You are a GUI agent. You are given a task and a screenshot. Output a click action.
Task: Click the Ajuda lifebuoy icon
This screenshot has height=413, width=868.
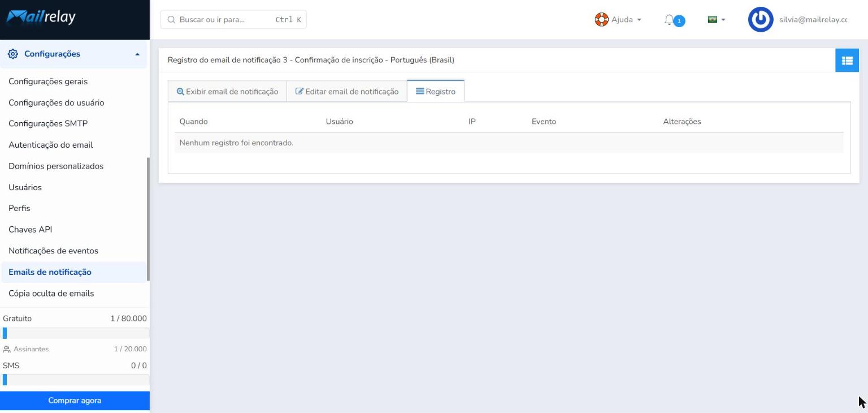pyautogui.click(x=602, y=20)
